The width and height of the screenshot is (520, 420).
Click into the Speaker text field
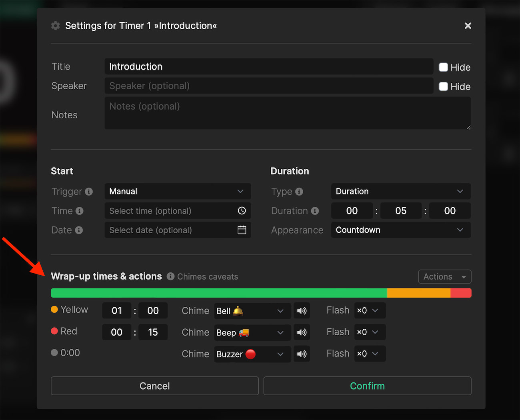point(268,86)
